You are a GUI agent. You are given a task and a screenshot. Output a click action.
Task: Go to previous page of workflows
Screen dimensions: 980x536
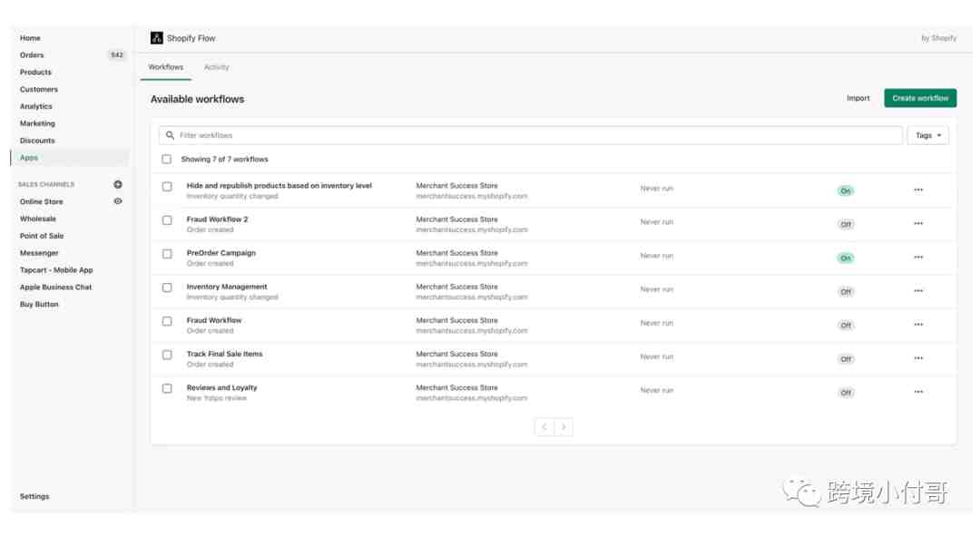click(544, 426)
